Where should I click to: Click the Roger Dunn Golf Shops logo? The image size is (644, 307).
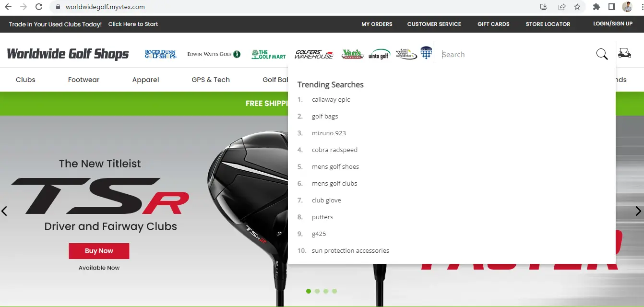161,54
